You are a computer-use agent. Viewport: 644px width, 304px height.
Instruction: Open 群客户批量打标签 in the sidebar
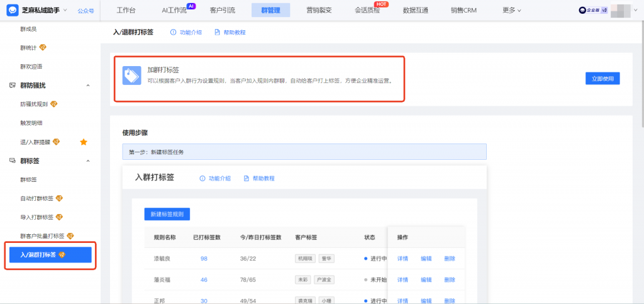tap(42, 236)
